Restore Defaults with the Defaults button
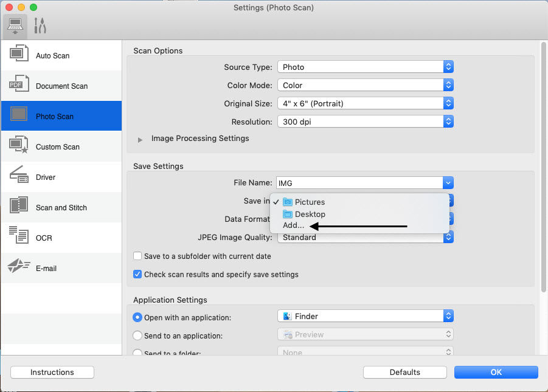 click(404, 372)
